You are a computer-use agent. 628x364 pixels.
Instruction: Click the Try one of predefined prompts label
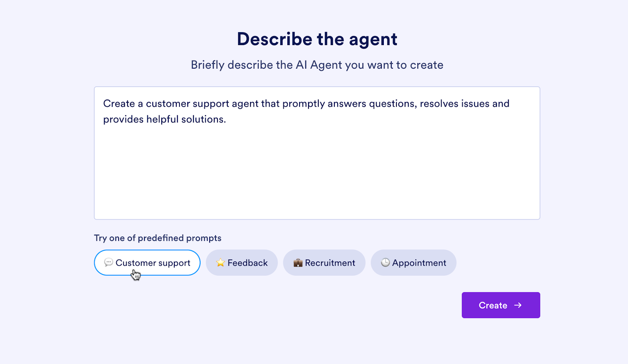pyautogui.click(x=157, y=238)
